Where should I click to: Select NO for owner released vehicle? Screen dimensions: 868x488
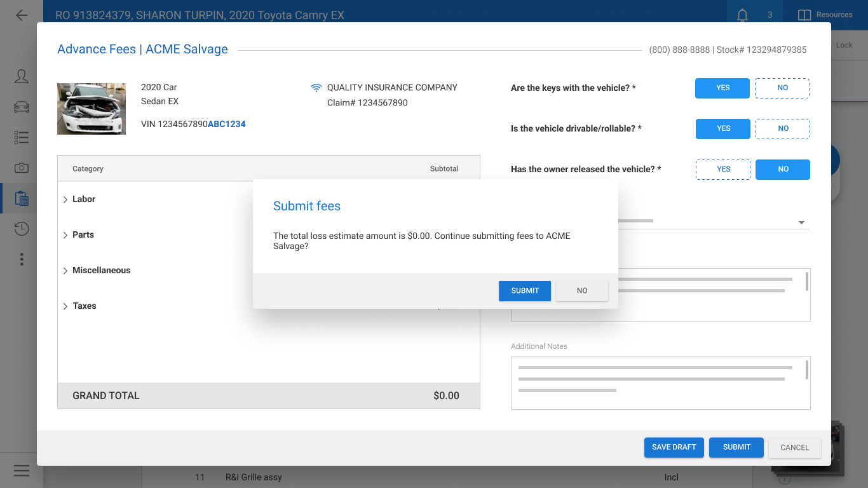[x=783, y=169]
